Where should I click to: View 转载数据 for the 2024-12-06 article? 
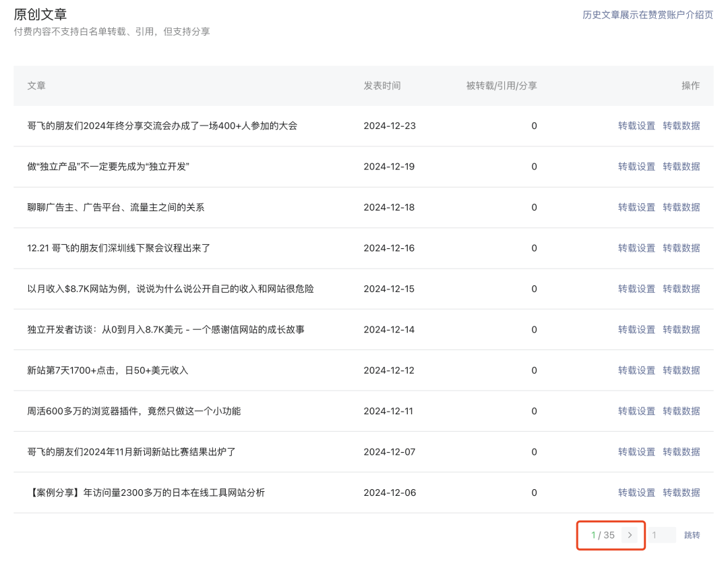pos(681,493)
